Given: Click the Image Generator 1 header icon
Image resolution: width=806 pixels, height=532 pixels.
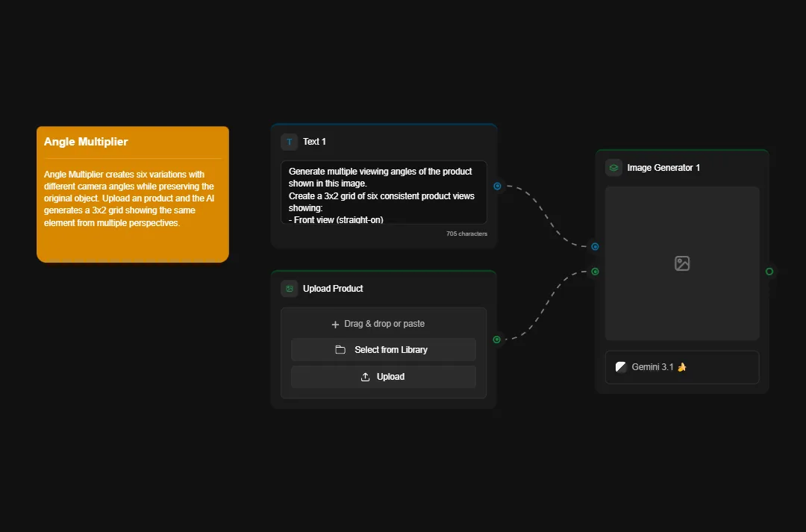Looking at the screenshot, I should coord(613,167).
